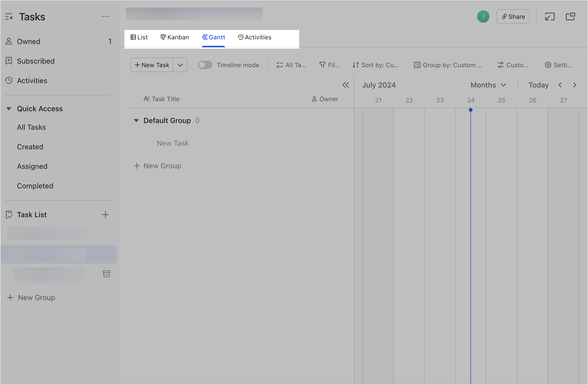Expand the New Task button dropdown arrow

pyautogui.click(x=180, y=65)
